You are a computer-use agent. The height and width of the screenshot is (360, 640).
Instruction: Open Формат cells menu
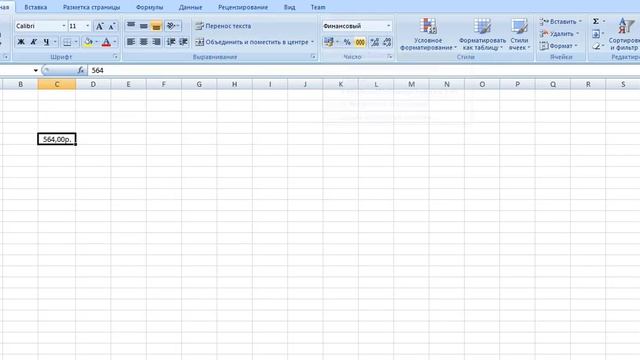[558, 46]
